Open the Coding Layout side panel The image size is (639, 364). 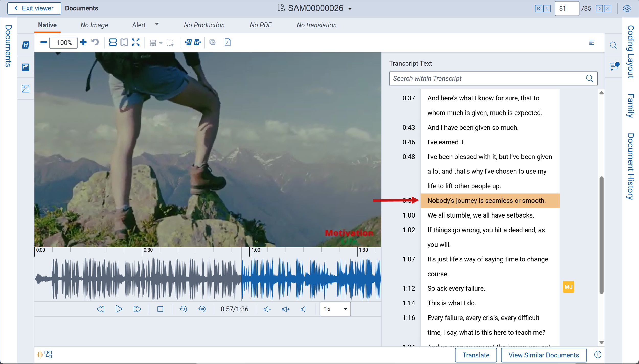coord(630,52)
